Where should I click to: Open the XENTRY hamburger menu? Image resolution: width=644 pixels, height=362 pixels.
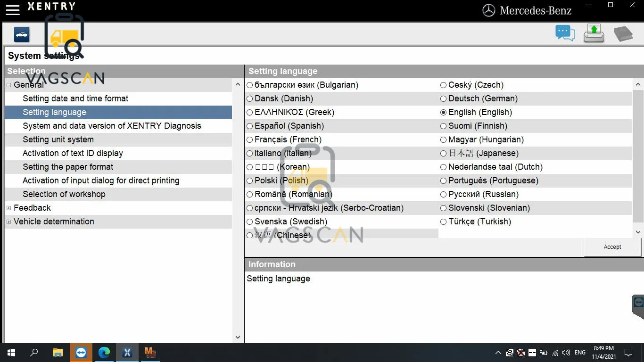13,9
